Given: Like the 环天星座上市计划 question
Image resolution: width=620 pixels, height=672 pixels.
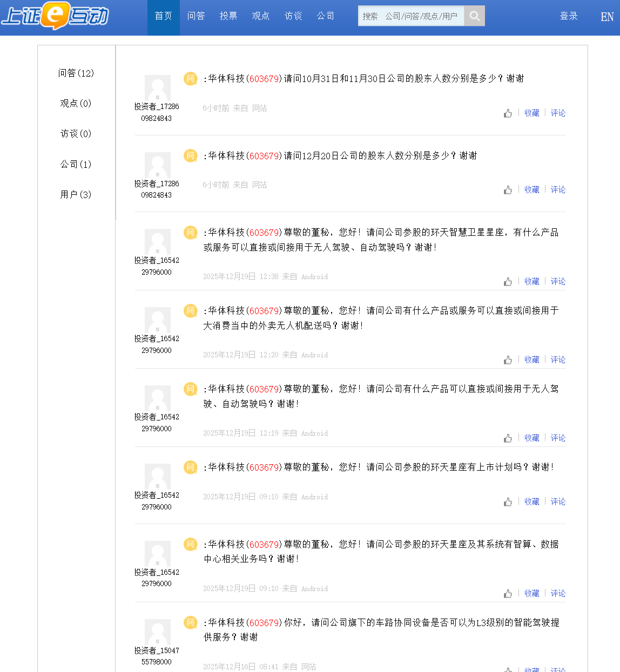Looking at the screenshot, I should (x=508, y=502).
